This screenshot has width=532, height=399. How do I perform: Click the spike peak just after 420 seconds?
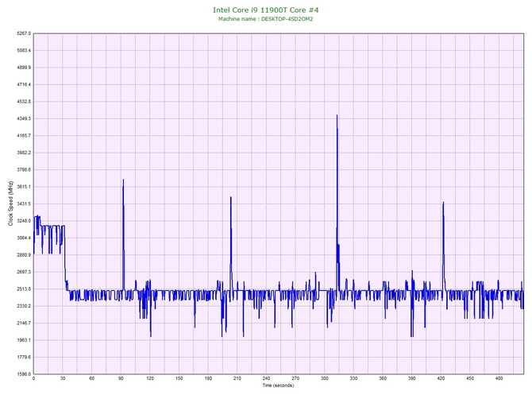click(x=443, y=203)
